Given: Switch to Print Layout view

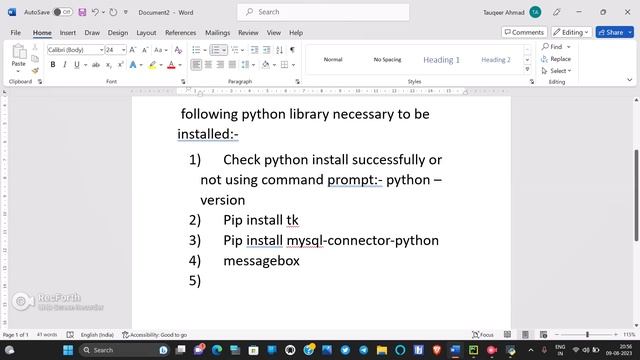Looking at the screenshot, I should tap(525, 335).
